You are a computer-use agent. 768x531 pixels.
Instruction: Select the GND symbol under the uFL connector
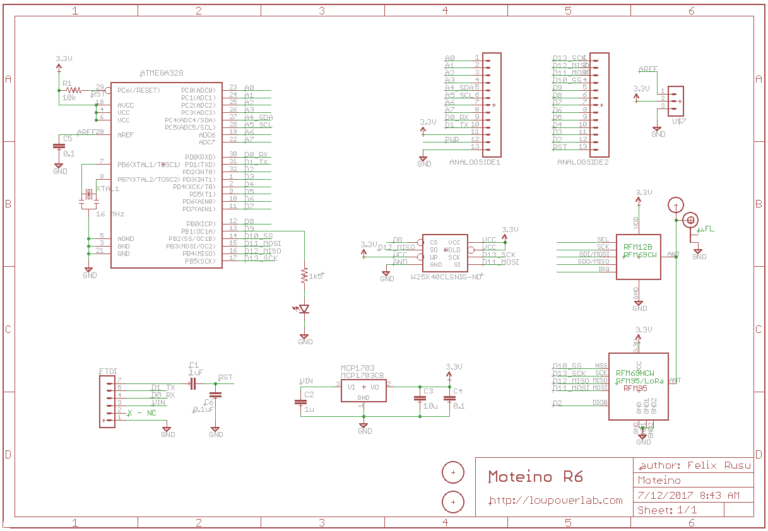click(698, 254)
